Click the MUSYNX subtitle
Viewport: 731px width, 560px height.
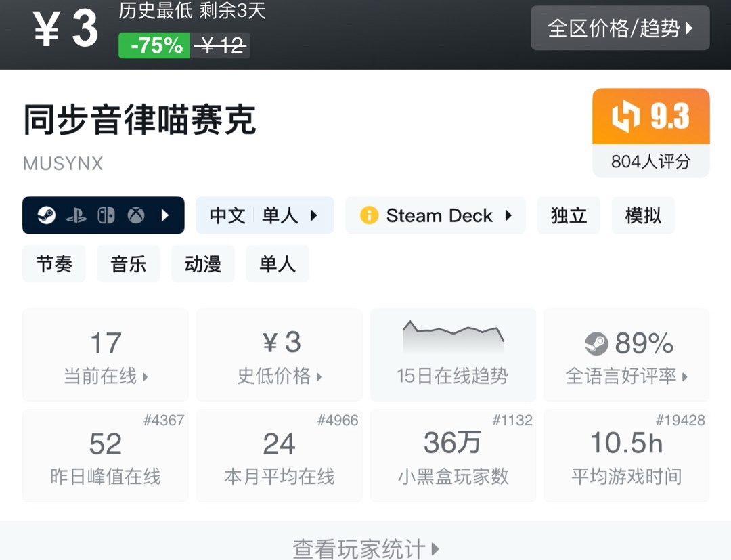[x=63, y=164]
